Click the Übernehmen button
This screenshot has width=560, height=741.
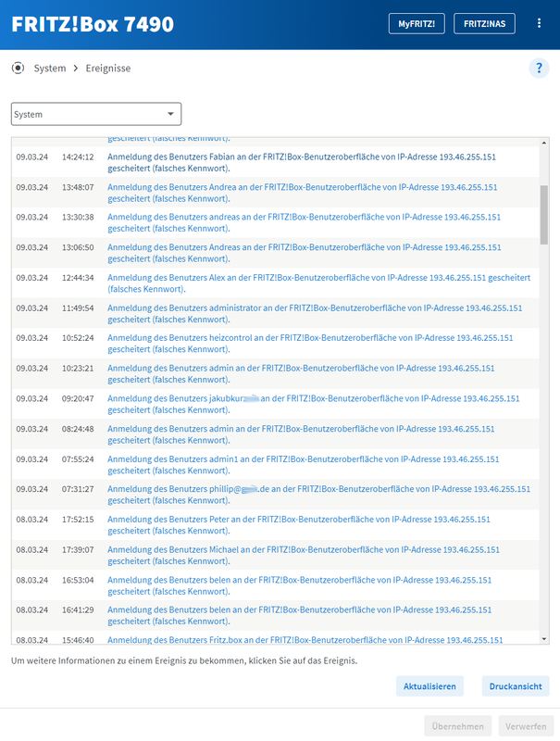click(x=457, y=726)
